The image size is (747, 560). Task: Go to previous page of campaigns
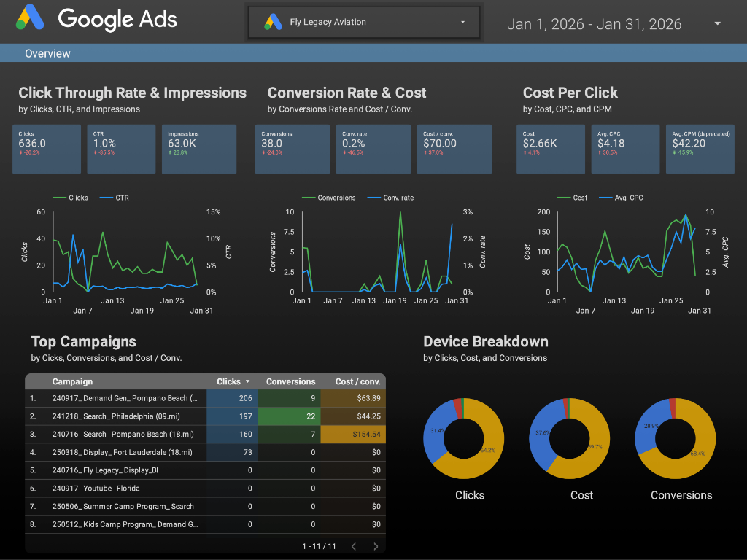pos(354,546)
